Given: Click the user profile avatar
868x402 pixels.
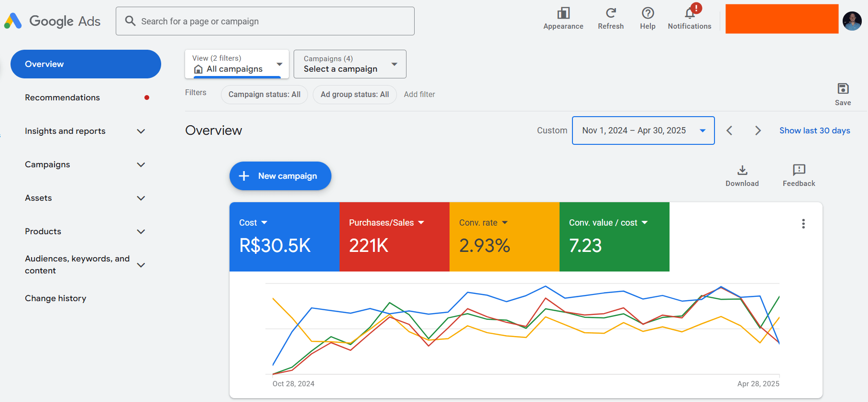Looking at the screenshot, I should (x=852, y=21).
